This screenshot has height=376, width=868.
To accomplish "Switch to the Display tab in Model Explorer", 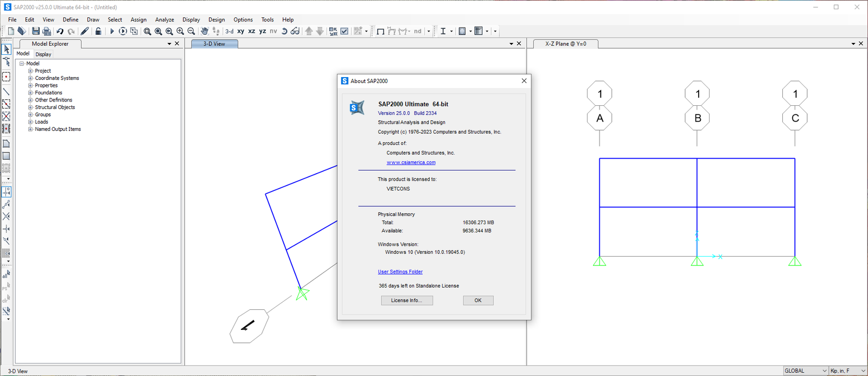I will pos(43,54).
